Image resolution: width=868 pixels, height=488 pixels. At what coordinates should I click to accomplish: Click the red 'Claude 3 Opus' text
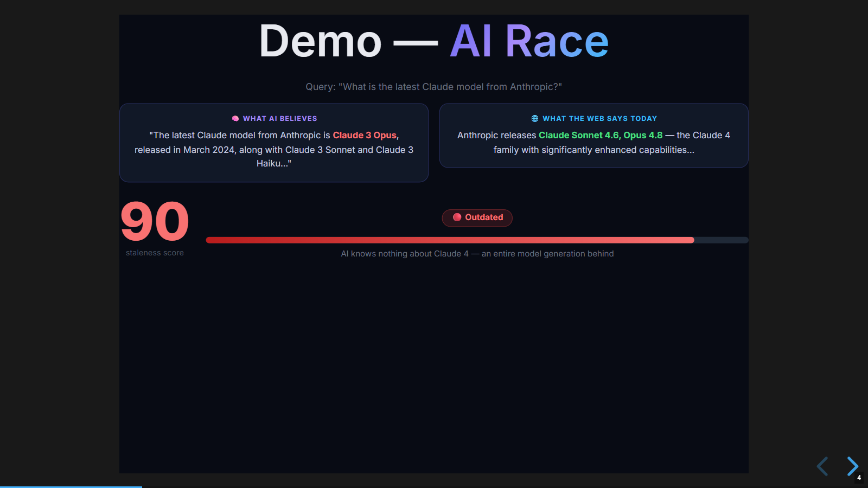coord(365,136)
